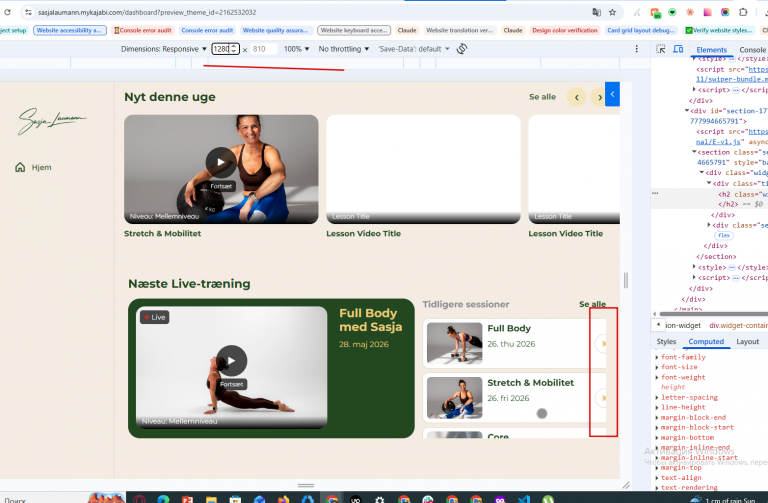
Task: Click the play icon on Full Body session row
Action: point(601,343)
